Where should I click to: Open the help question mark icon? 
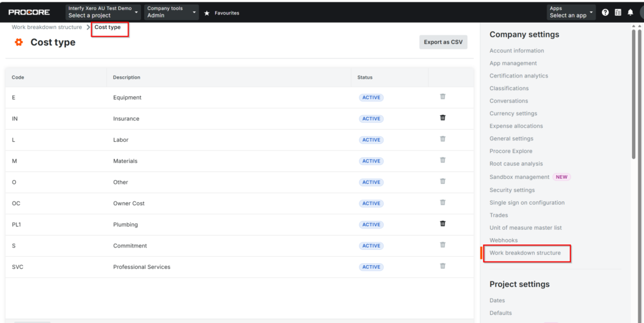(605, 13)
